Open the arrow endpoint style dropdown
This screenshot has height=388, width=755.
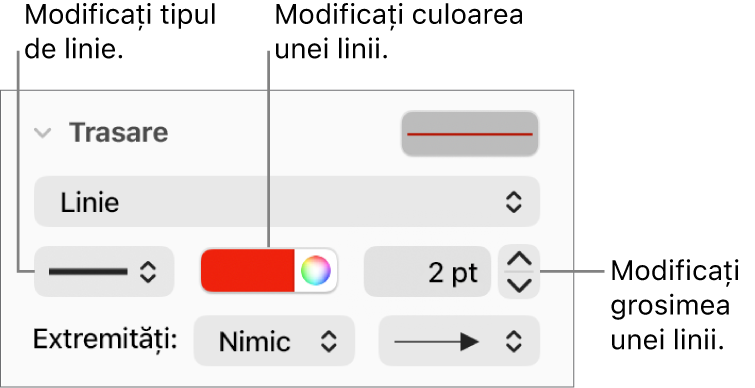459,341
